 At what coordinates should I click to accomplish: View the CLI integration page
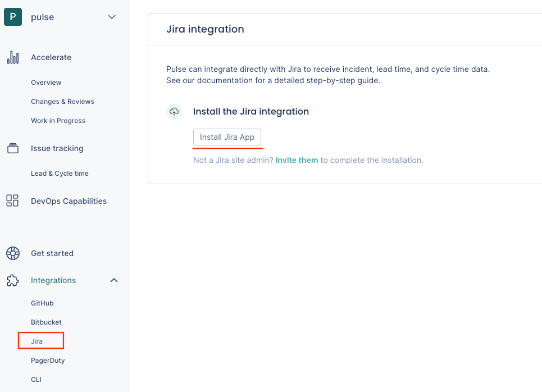click(x=36, y=379)
